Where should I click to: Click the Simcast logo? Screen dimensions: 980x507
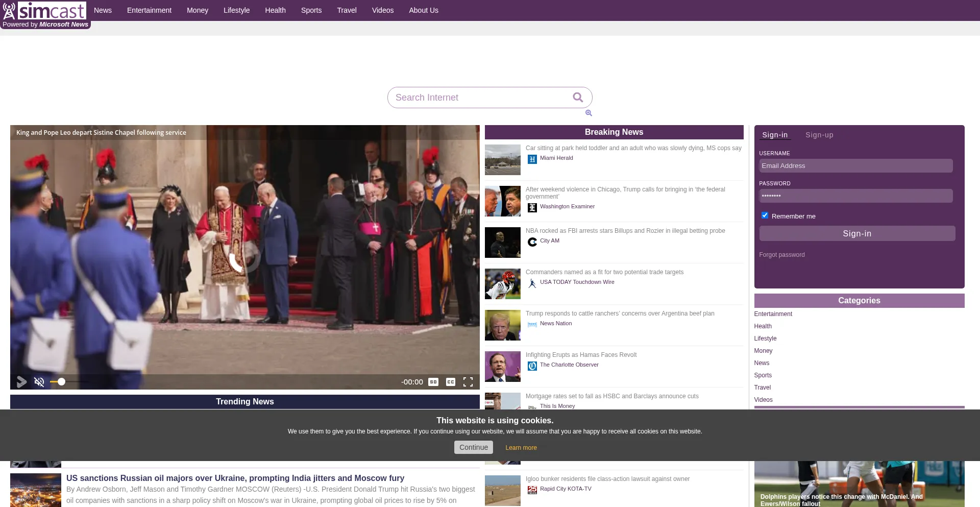45,11
